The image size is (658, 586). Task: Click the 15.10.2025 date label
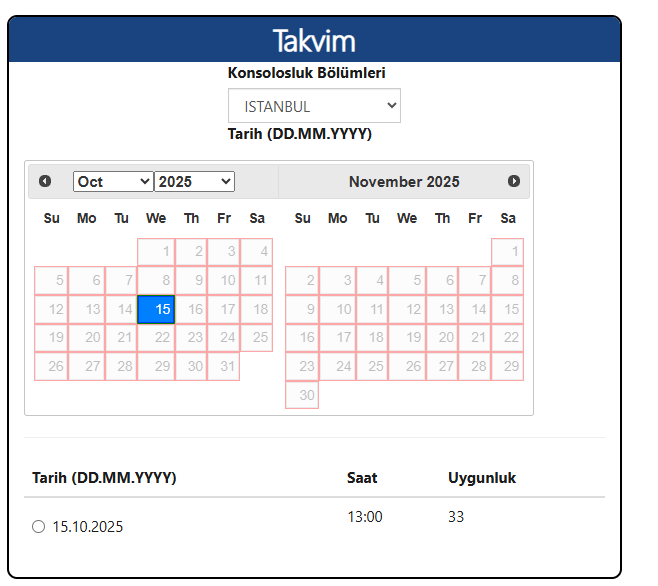(88, 527)
